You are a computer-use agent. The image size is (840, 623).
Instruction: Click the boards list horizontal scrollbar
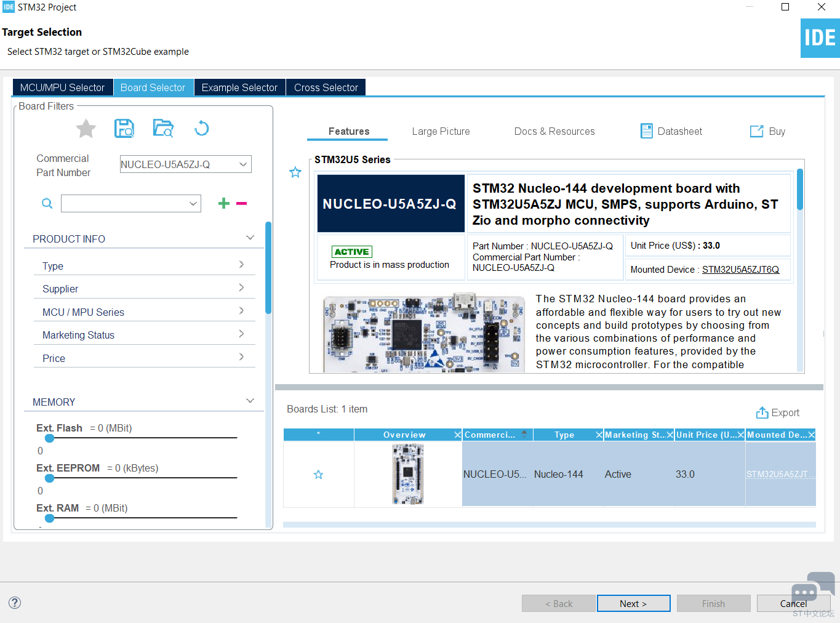tap(550, 525)
